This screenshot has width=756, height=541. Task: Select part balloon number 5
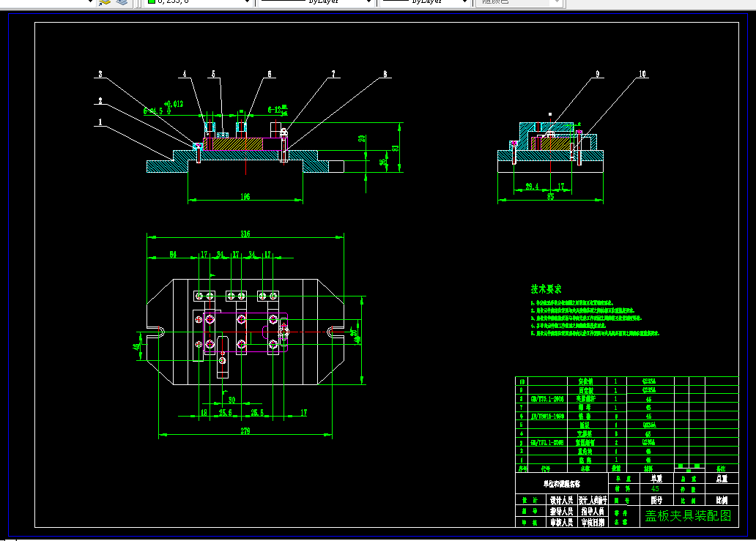pyautogui.click(x=213, y=74)
